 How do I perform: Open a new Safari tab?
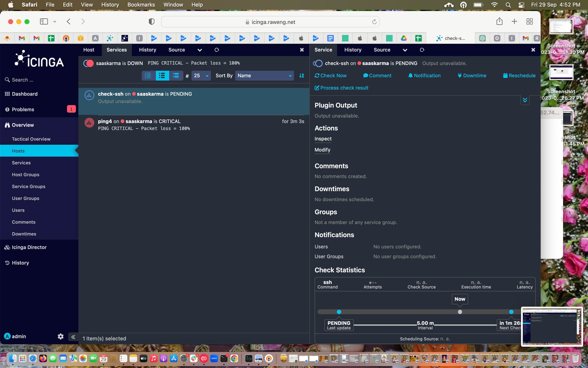[x=514, y=21]
